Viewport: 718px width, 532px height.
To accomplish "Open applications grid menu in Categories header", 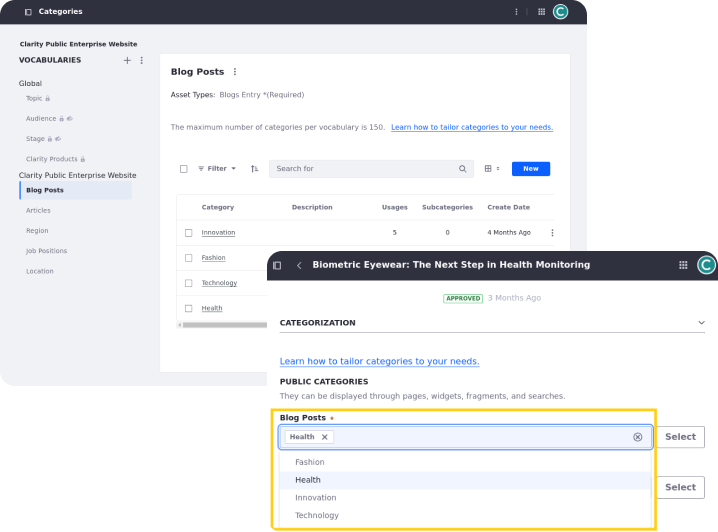I will point(542,12).
